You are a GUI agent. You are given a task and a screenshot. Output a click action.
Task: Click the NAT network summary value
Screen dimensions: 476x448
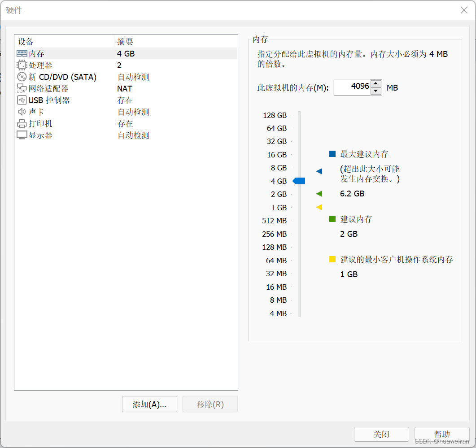(x=125, y=89)
